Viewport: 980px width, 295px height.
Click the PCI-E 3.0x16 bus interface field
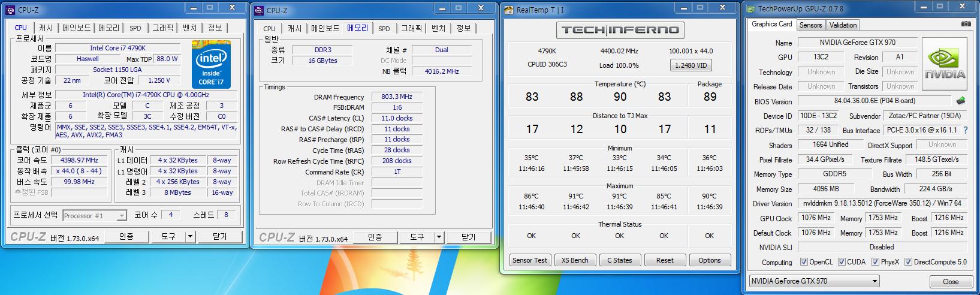[923, 130]
